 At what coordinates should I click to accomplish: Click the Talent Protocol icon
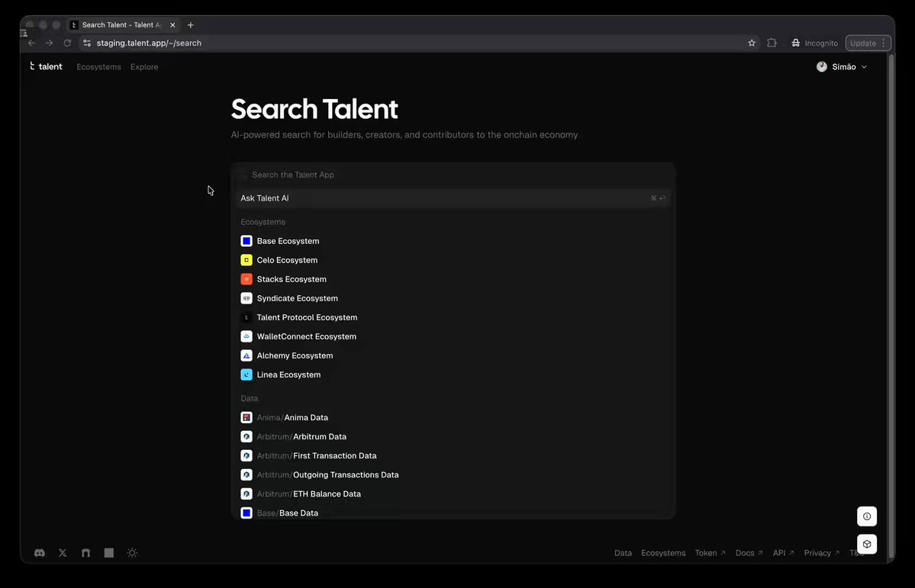click(x=246, y=317)
